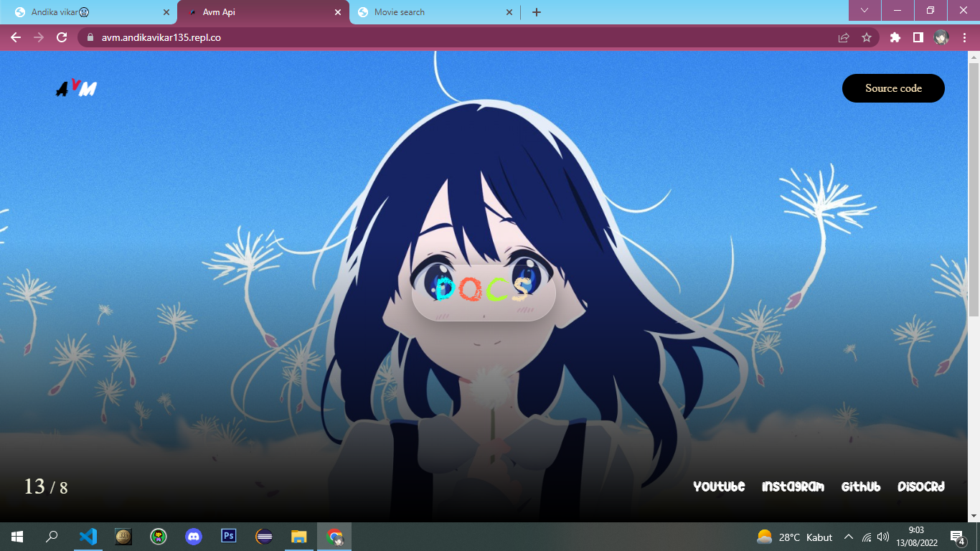Image resolution: width=980 pixels, height=551 pixels.
Task: Open Visual Studio Code from the taskbar
Action: click(88, 537)
